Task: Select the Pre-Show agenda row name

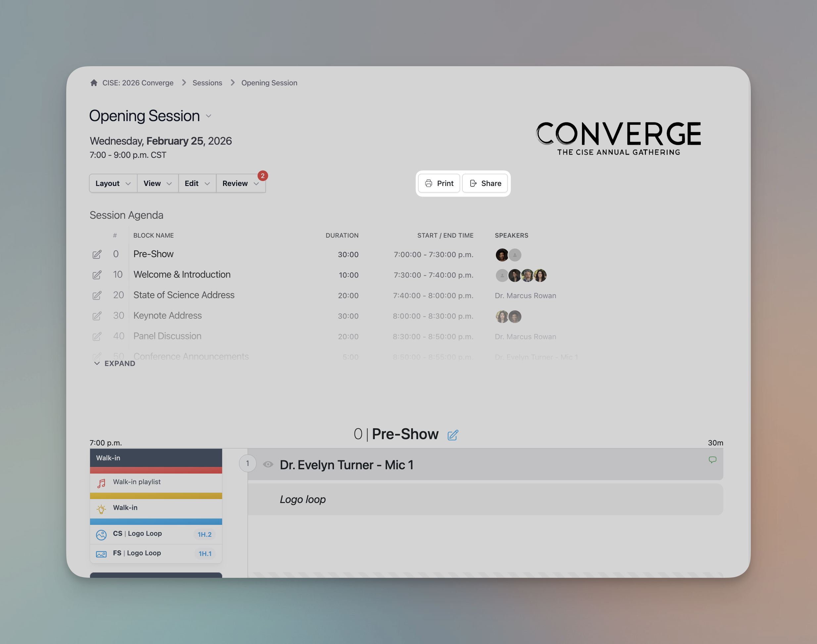Action: 153,254
